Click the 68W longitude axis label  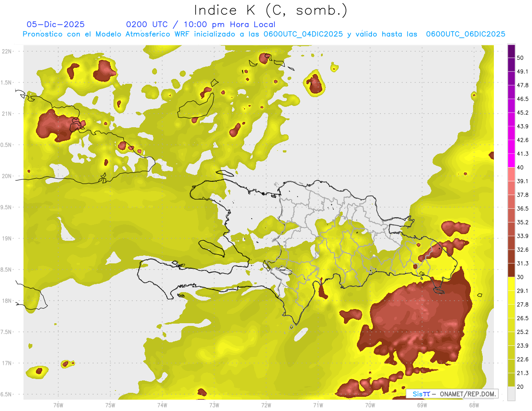(474, 405)
